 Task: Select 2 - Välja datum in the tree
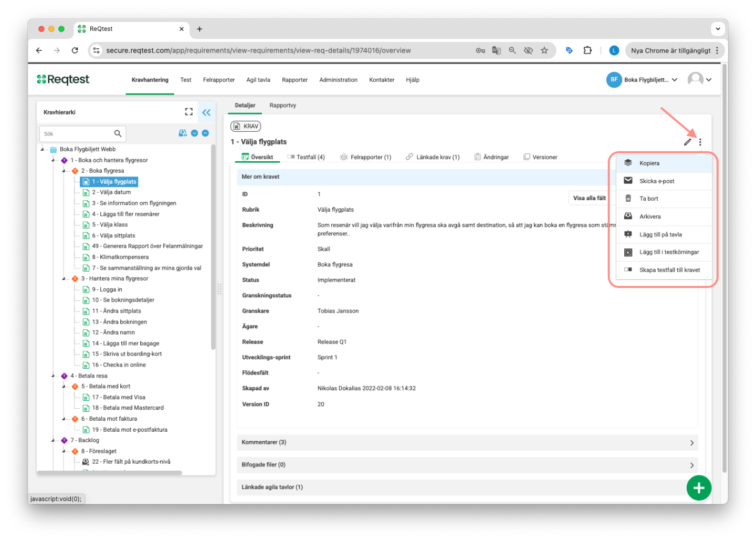111,192
